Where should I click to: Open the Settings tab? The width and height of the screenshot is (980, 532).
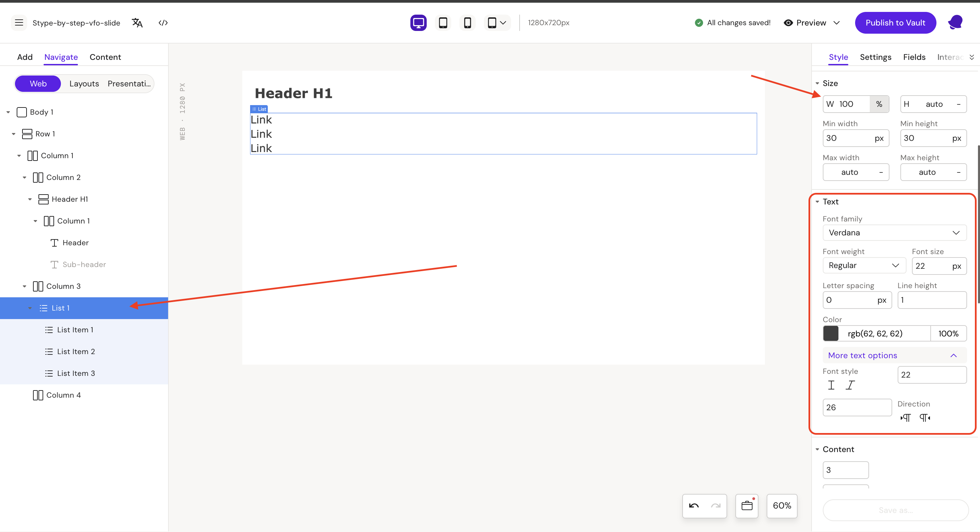876,57
